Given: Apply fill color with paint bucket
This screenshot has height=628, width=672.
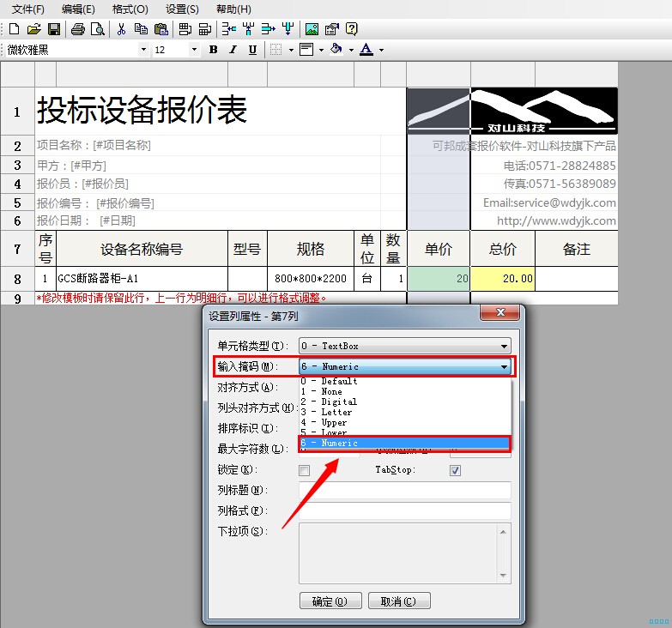Looking at the screenshot, I should [x=336, y=50].
